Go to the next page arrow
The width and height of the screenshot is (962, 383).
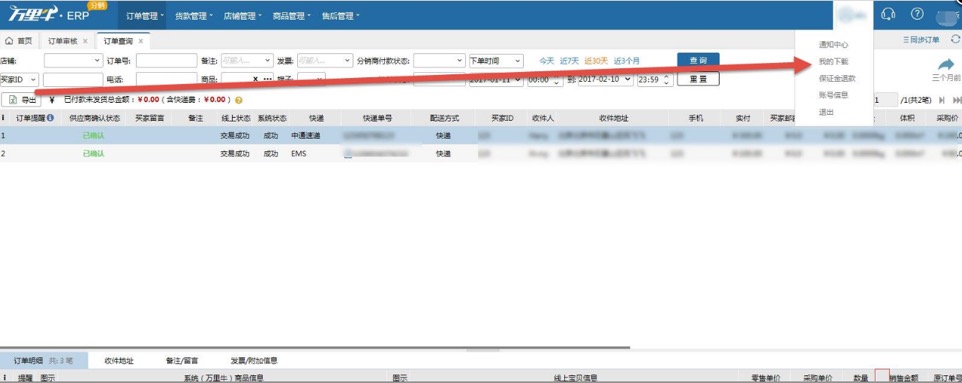pos(942,100)
